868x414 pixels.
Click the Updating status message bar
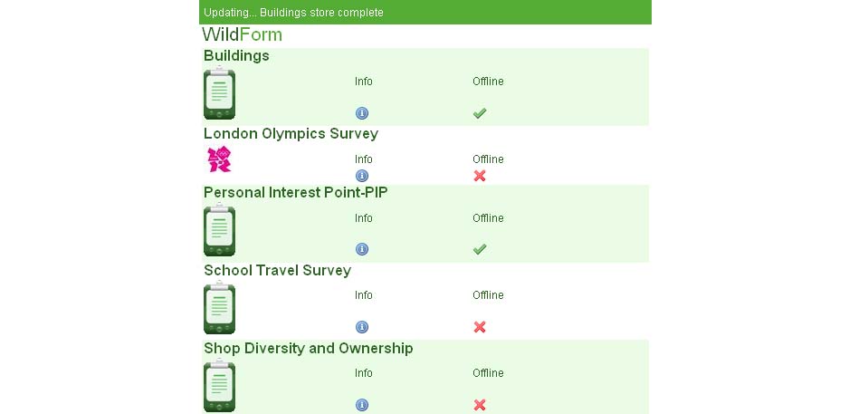point(425,12)
